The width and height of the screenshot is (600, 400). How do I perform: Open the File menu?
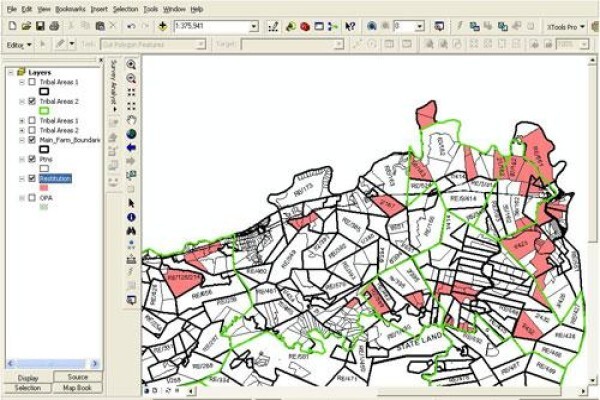pyautogui.click(x=11, y=9)
